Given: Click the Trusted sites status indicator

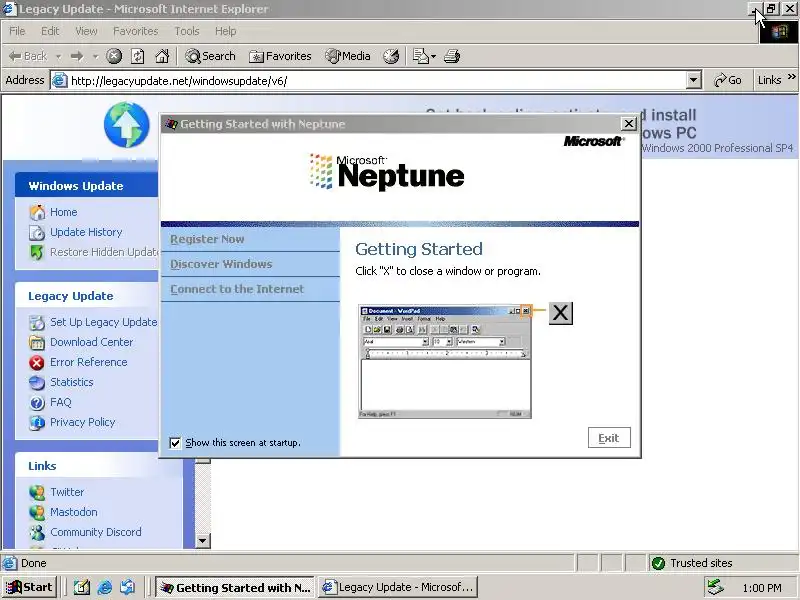Looking at the screenshot, I should click(x=692, y=563).
